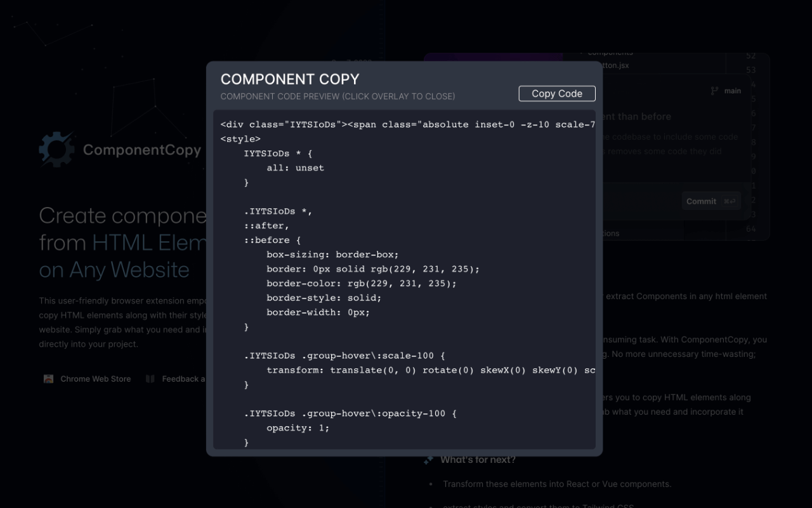
Task: Click the 'all: unset' code line
Action: point(295,168)
